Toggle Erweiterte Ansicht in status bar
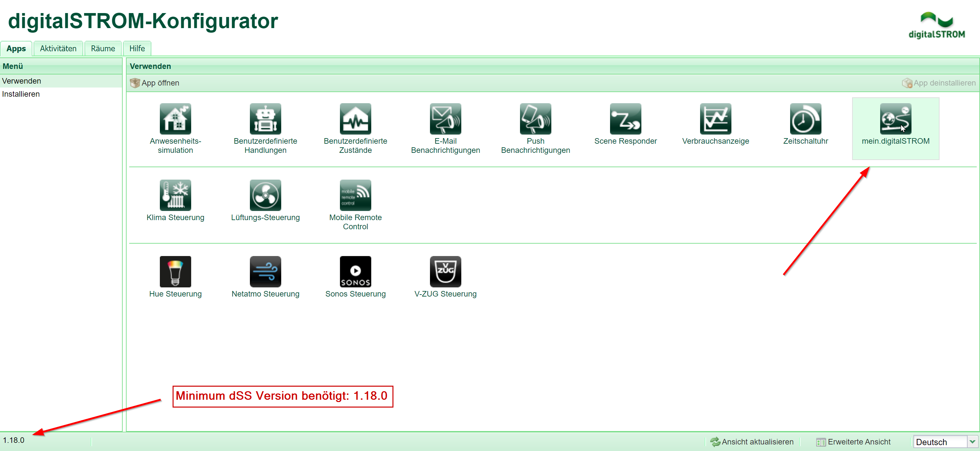The height and width of the screenshot is (451, 980). coord(853,442)
